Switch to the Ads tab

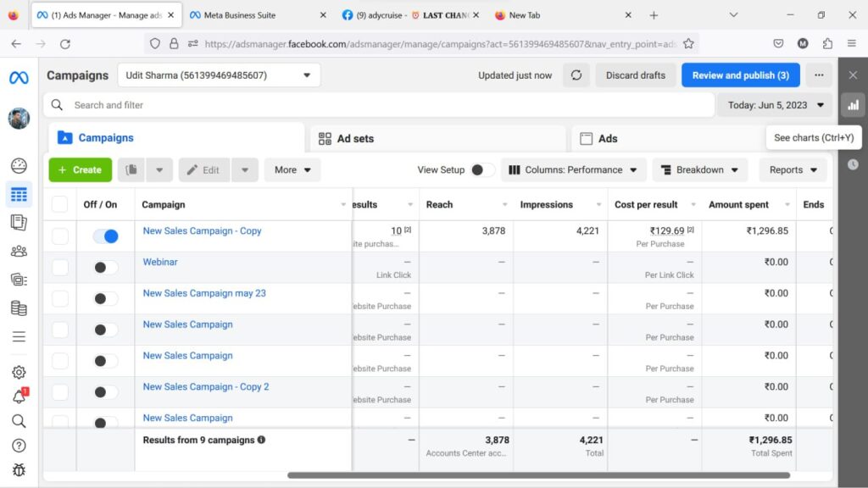tap(607, 139)
